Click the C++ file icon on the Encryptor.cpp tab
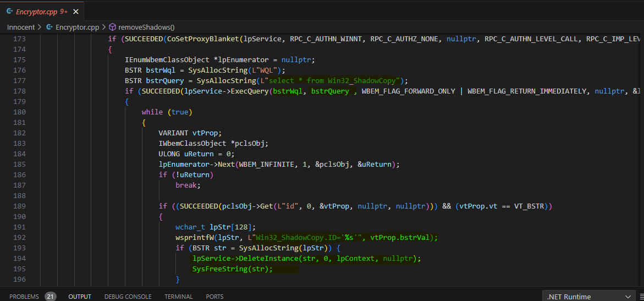 [x=10, y=12]
